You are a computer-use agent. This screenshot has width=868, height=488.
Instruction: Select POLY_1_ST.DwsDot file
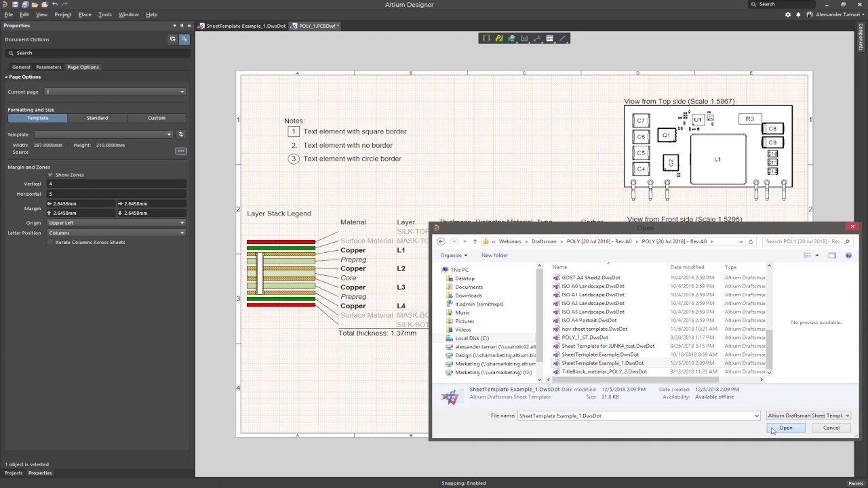[x=585, y=338]
